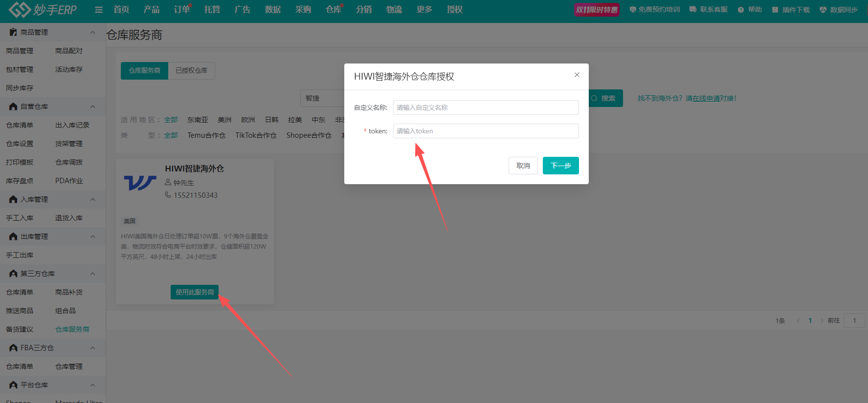Click the 出库管理 house icon
Image resolution: width=868 pixels, height=403 pixels.
point(13,236)
